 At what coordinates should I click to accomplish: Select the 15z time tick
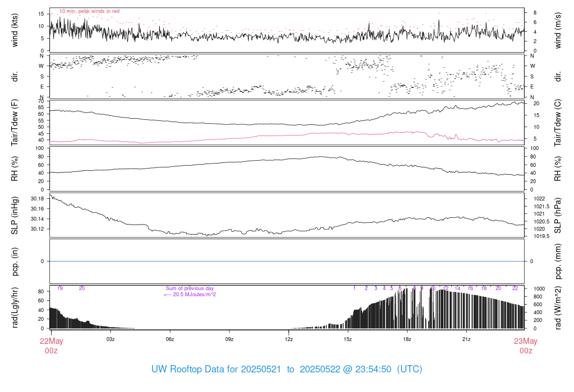348,339
